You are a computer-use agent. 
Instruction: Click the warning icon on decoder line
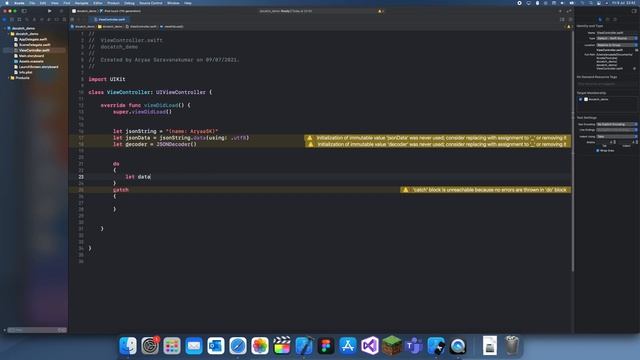(x=310, y=144)
